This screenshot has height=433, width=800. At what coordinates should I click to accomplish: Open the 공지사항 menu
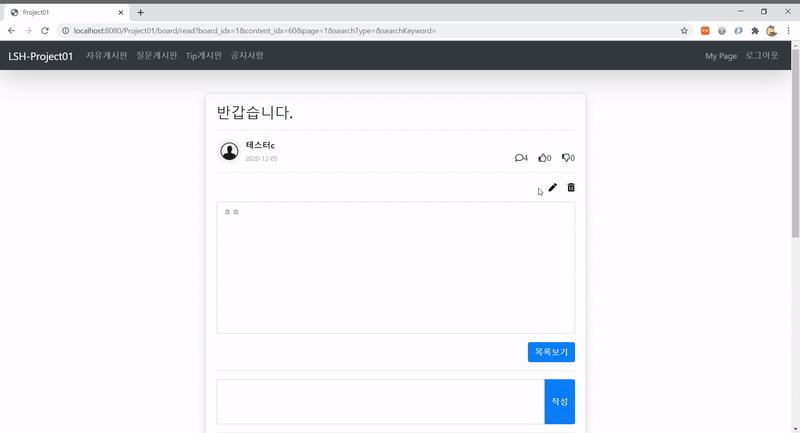[x=247, y=56]
